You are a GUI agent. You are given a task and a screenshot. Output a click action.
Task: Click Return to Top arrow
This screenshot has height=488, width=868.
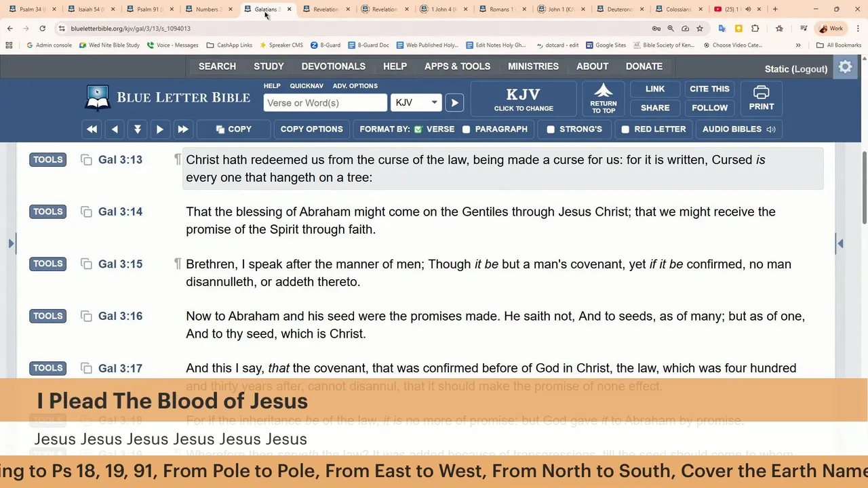point(603,98)
